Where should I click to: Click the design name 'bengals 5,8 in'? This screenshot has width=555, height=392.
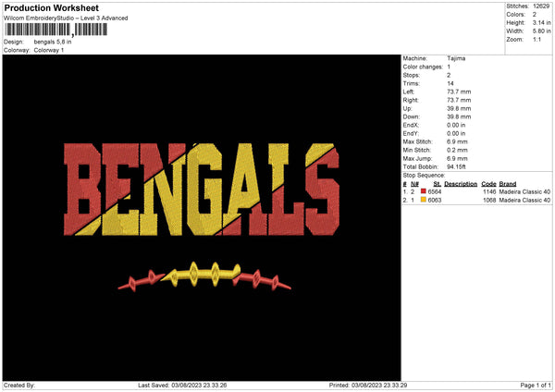point(53,42)
